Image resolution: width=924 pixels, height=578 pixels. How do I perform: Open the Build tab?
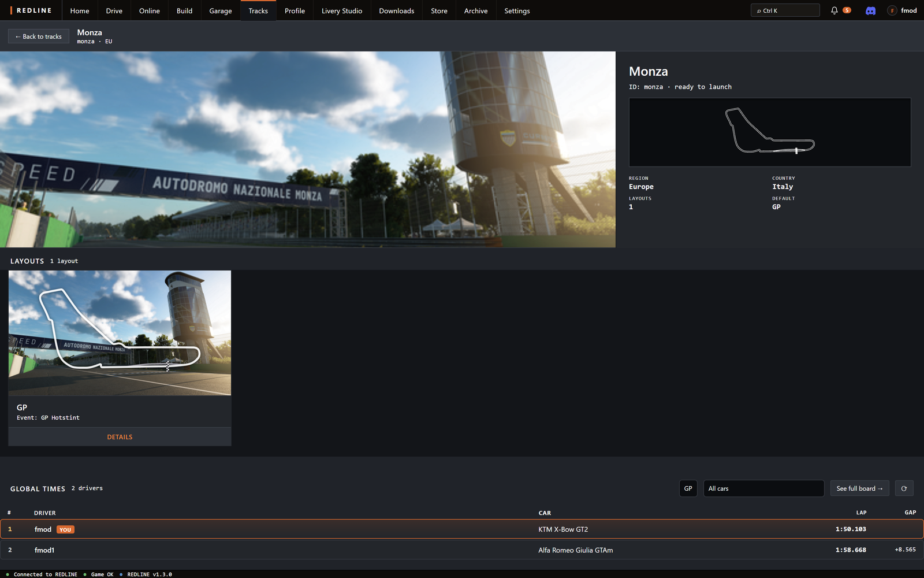pyautogui.click(x=185, y=10)
